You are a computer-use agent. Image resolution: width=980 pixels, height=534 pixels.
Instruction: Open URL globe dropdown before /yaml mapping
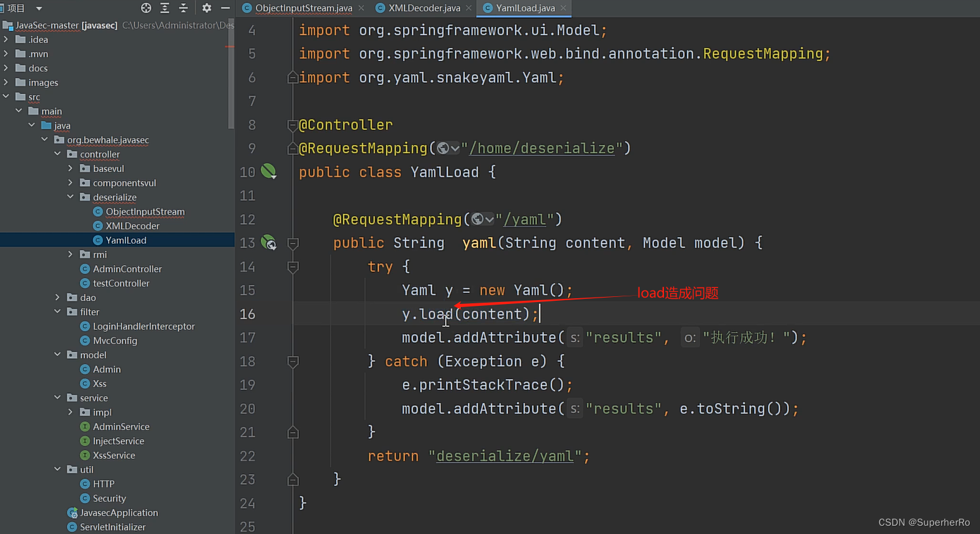point(482,219)
